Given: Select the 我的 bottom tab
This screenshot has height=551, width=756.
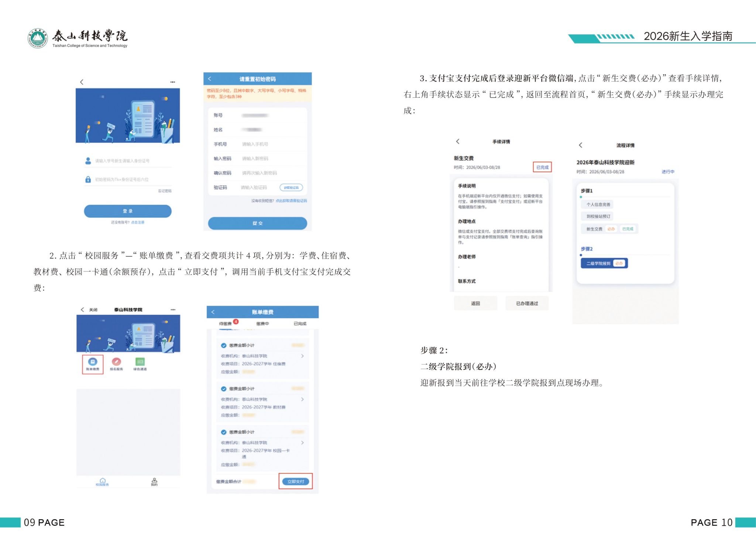Looking at the screenshot, I should coord(154,482).
